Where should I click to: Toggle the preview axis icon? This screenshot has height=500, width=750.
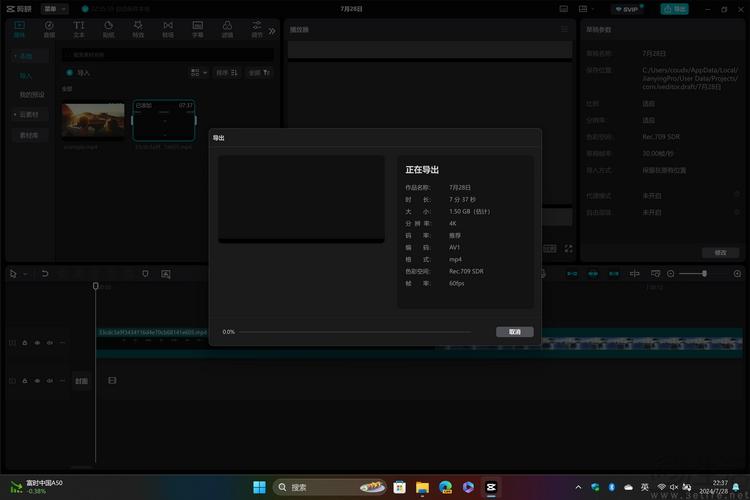(635, 274)
